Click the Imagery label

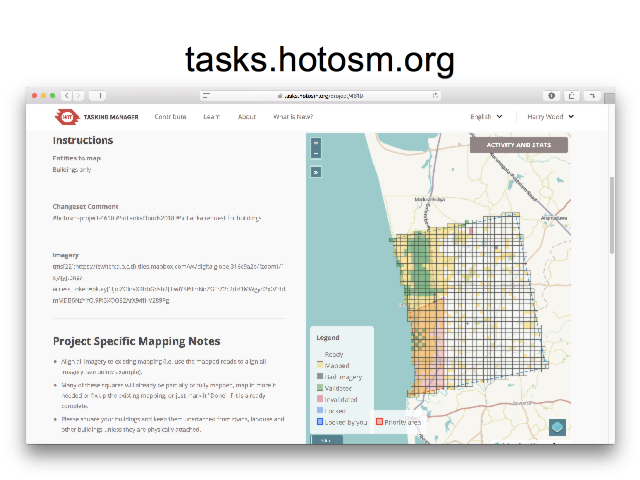point(65,255)
